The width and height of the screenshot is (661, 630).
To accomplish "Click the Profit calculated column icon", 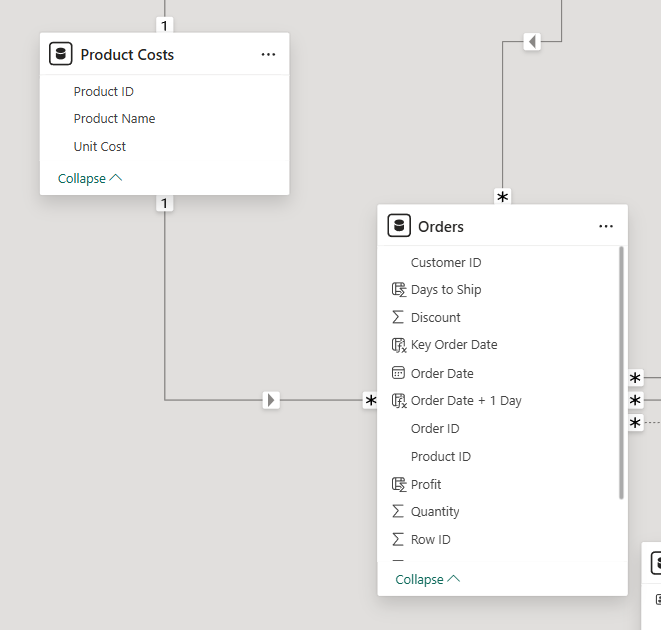I will (x=398, y=484).
